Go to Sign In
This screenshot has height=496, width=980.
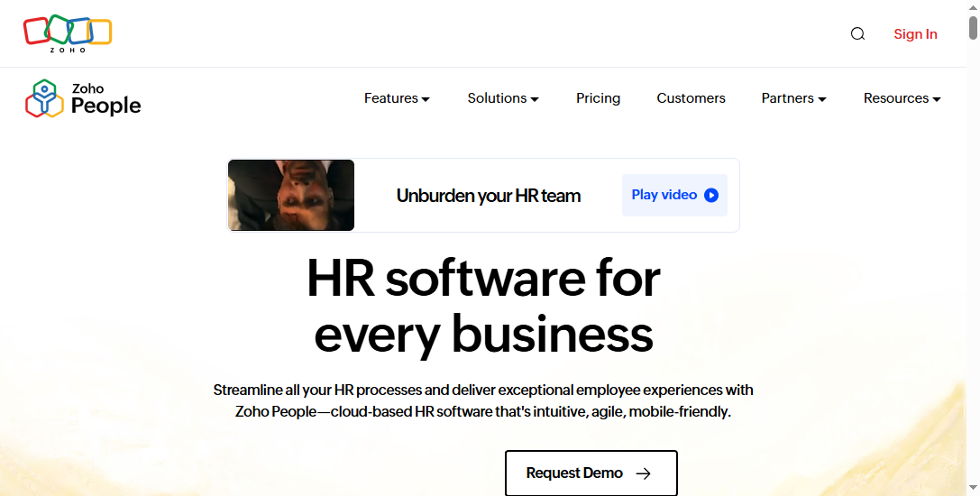915,33
